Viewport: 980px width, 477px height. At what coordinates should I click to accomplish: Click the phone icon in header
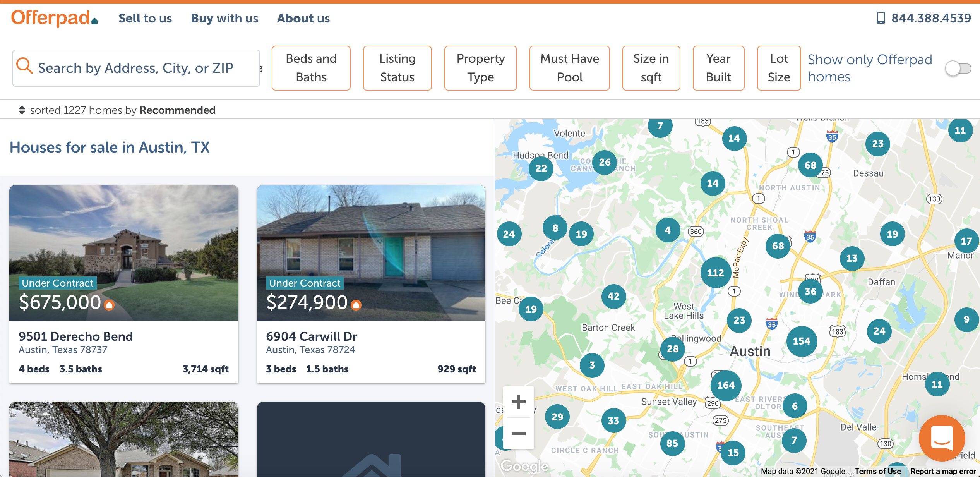pyautogui.click(x=881, y=18)
